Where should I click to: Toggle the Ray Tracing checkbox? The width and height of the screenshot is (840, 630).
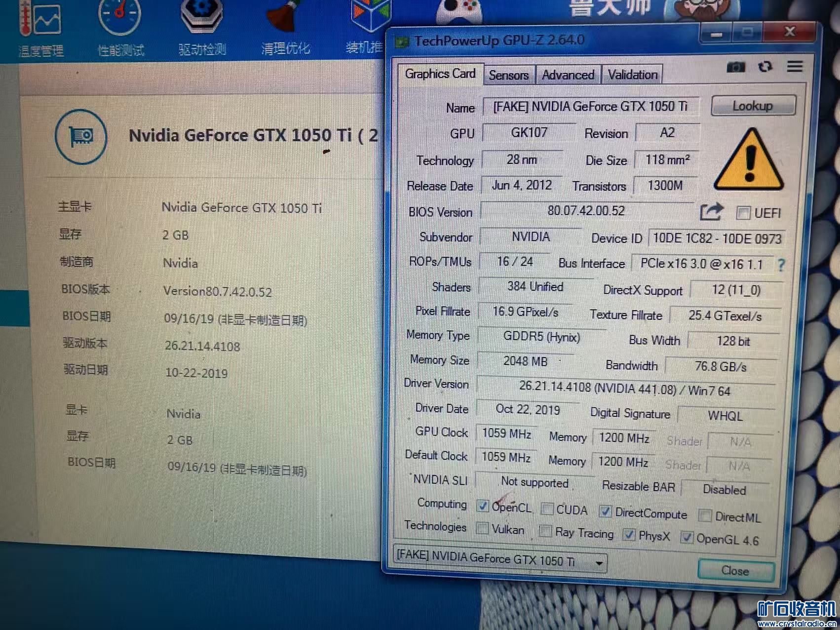545,531
